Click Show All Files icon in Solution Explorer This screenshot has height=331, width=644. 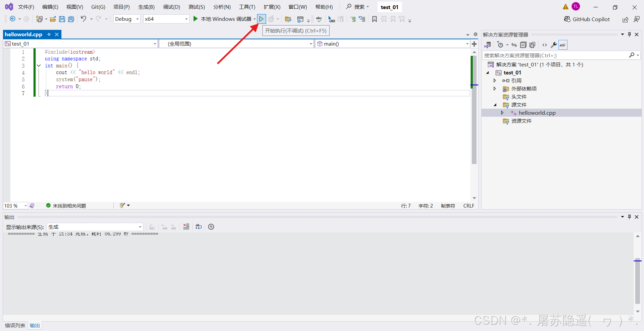pyautogui.click(x=532, y=45)
